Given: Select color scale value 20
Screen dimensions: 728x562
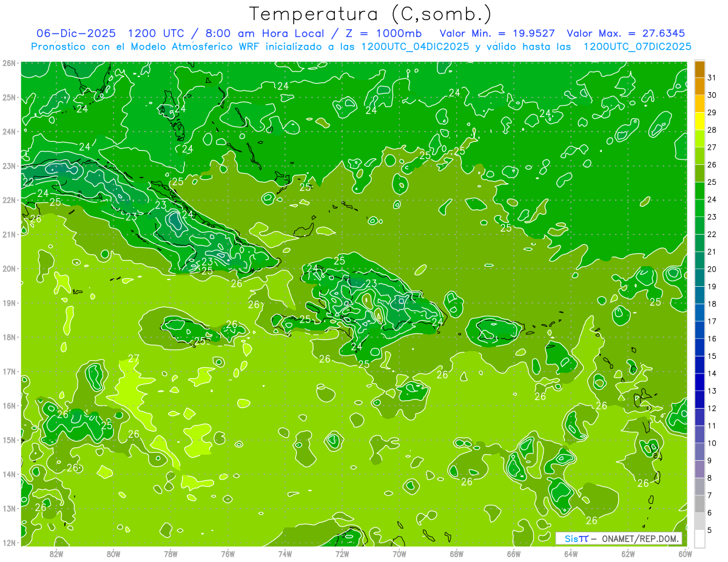Looking at the screenshot, I should click(x=712, y=269).
